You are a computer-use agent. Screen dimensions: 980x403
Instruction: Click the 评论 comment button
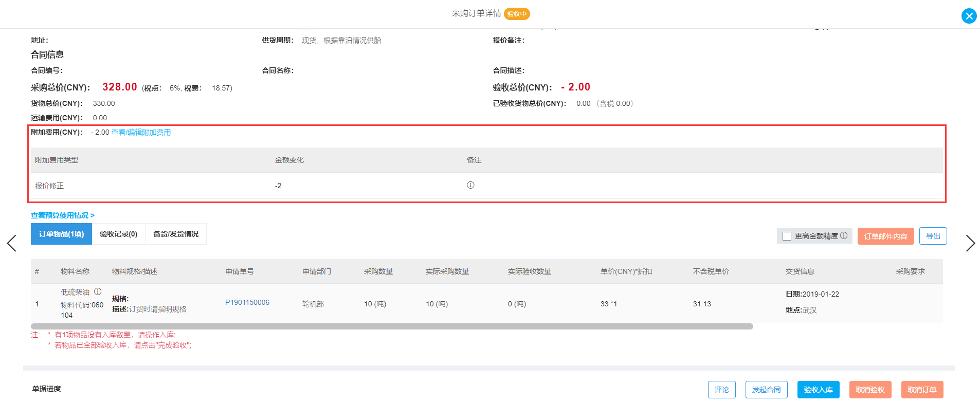click(x=721, y=390)
